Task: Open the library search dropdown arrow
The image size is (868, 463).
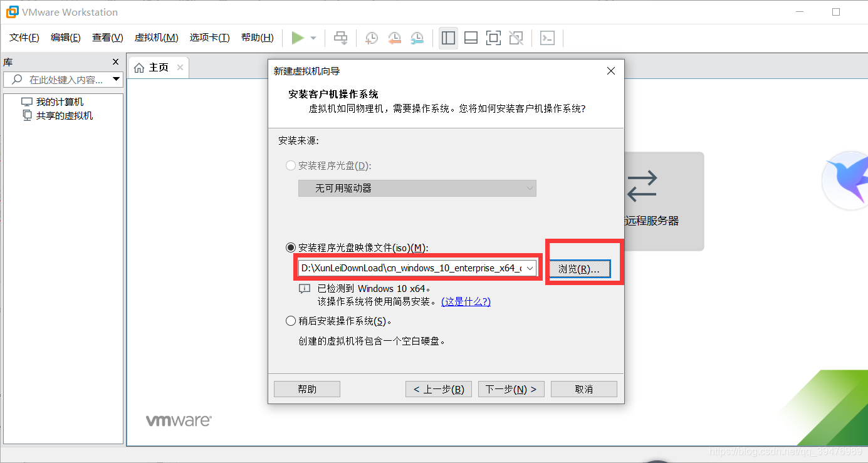Action: click(116, 80)
